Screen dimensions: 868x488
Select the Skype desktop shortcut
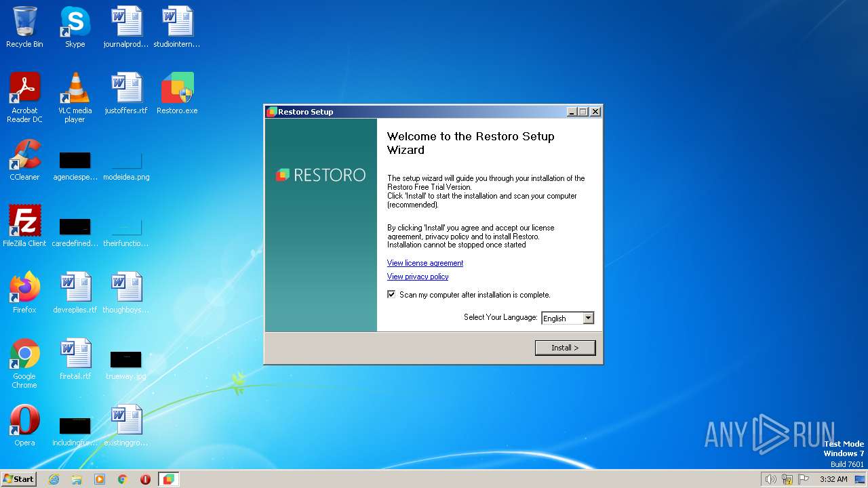point(75,27)
